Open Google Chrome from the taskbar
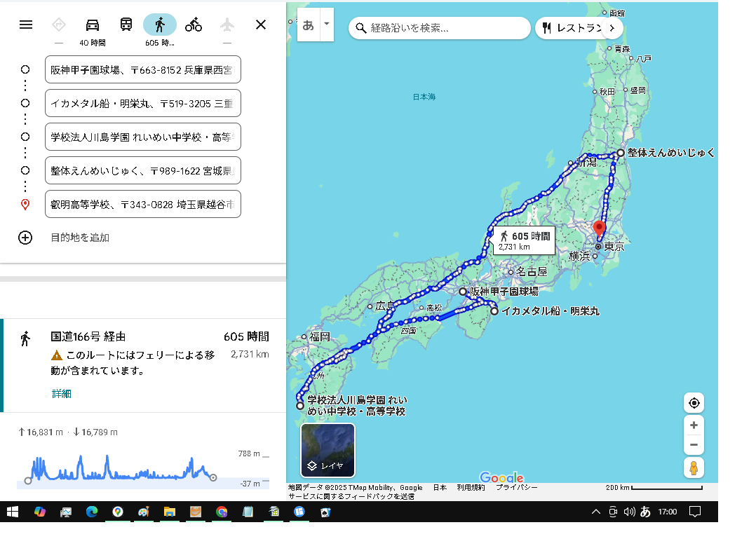The height and width of the screenshot is (546, 756). tap(222, 512)
